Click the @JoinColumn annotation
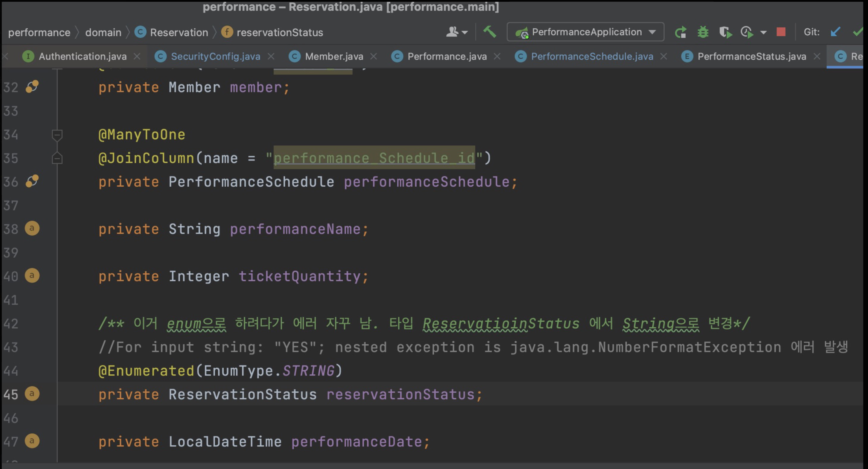 146,158
